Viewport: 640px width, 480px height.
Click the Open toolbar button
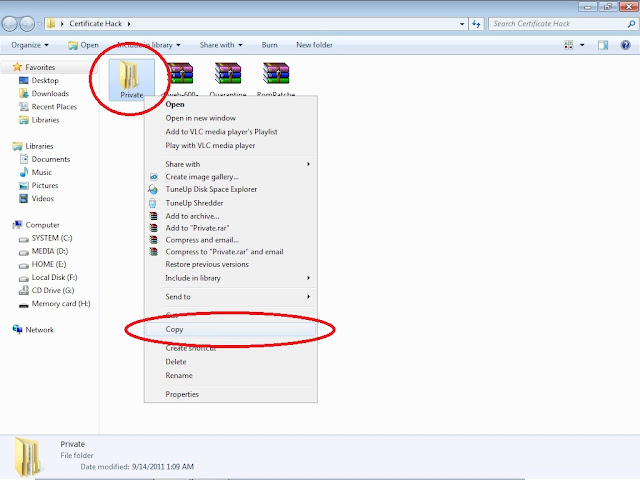pos(83,45)
